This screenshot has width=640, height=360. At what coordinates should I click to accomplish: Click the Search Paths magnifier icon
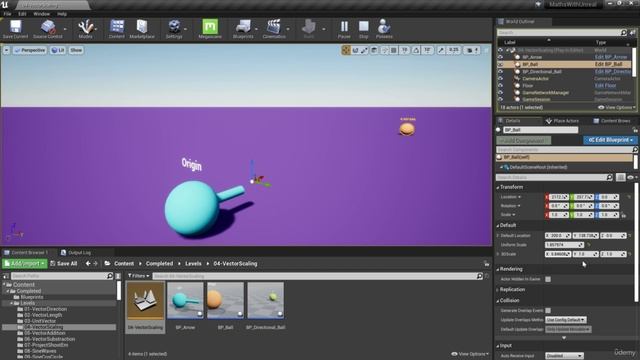(109, 276)
